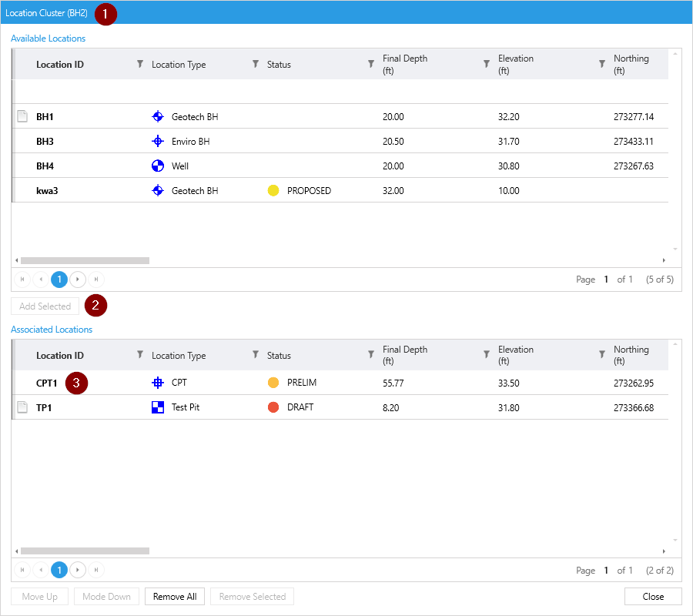Open Location Type filter in Associated Locations
This screenshot has height=616, width=693.
(255, 355)
